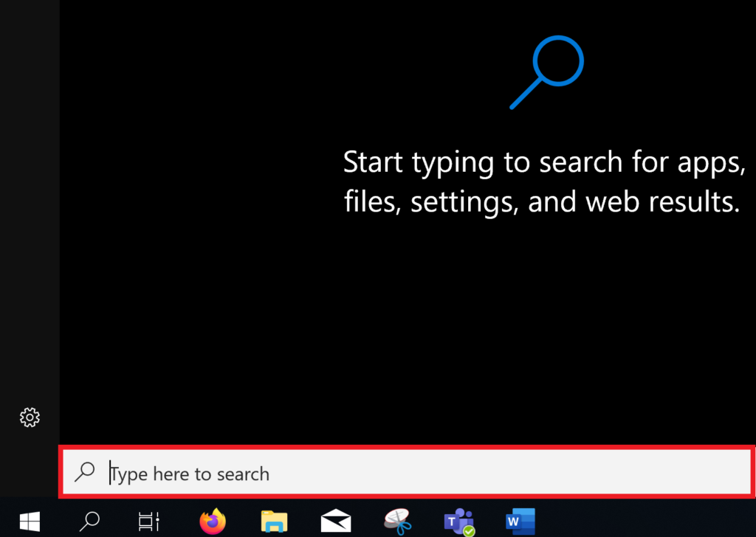Click the magnifier icon inside search box

[86, 471]
